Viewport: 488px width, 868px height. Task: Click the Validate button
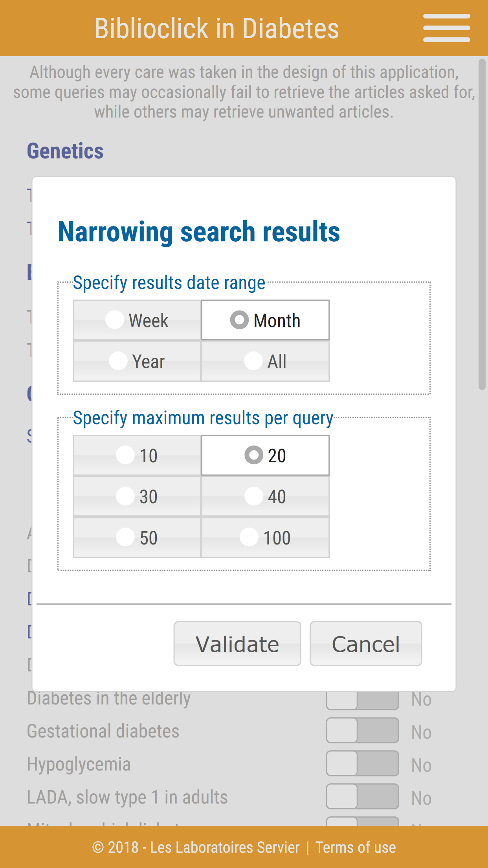click(x=237, y=644)
